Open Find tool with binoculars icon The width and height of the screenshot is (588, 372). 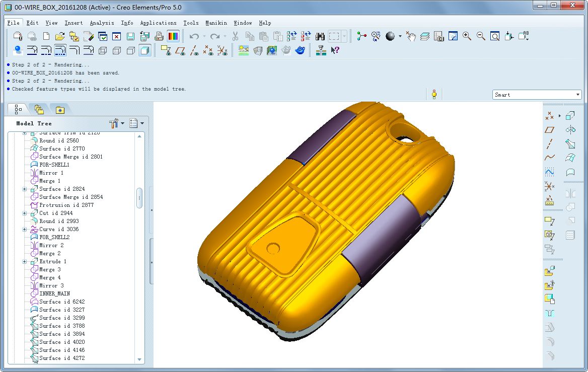tap(320, 36)
